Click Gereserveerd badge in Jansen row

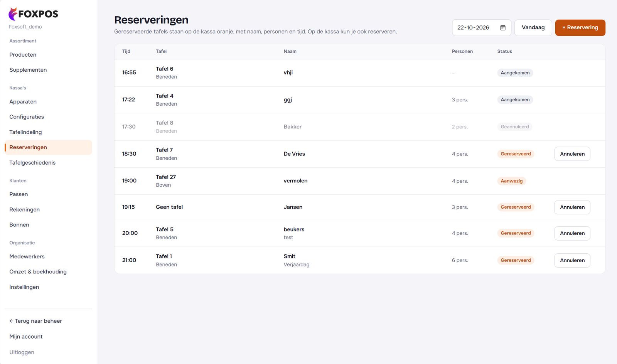(x=516, y=207)
